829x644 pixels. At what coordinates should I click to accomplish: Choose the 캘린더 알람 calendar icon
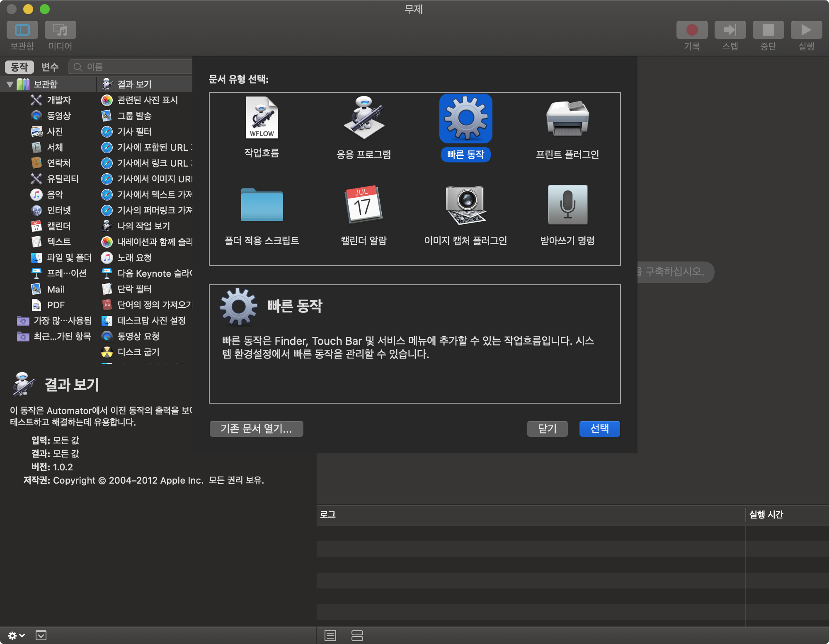coord(364,205)
